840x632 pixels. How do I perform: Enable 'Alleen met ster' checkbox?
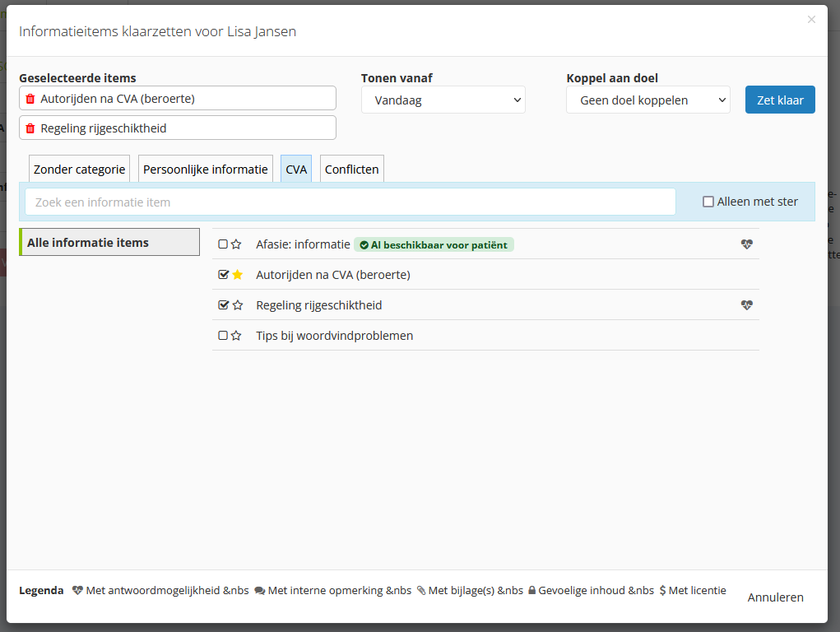coord(708,202)
